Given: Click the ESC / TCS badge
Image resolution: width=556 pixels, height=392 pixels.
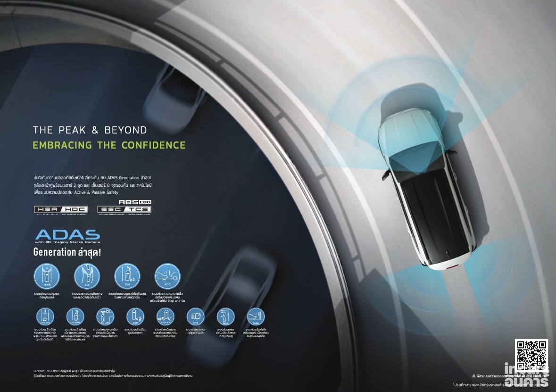Looking at the screenshot, I should click(124, 210).
